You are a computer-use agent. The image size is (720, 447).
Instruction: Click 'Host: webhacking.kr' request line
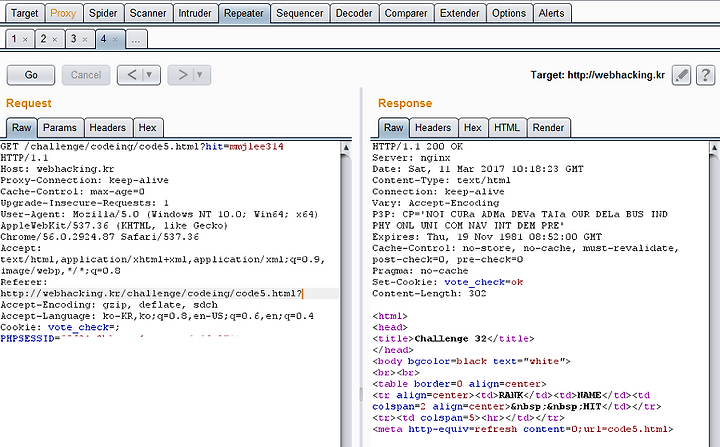(x=57, y=169)
